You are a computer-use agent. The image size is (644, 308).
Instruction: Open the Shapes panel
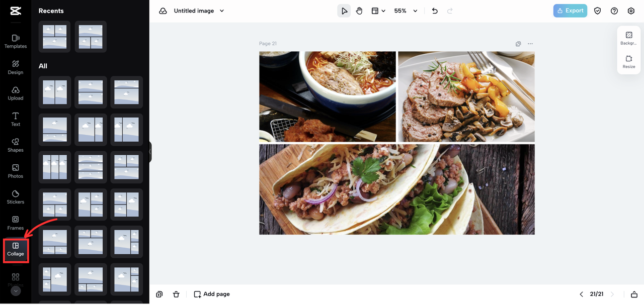[16, 145]
